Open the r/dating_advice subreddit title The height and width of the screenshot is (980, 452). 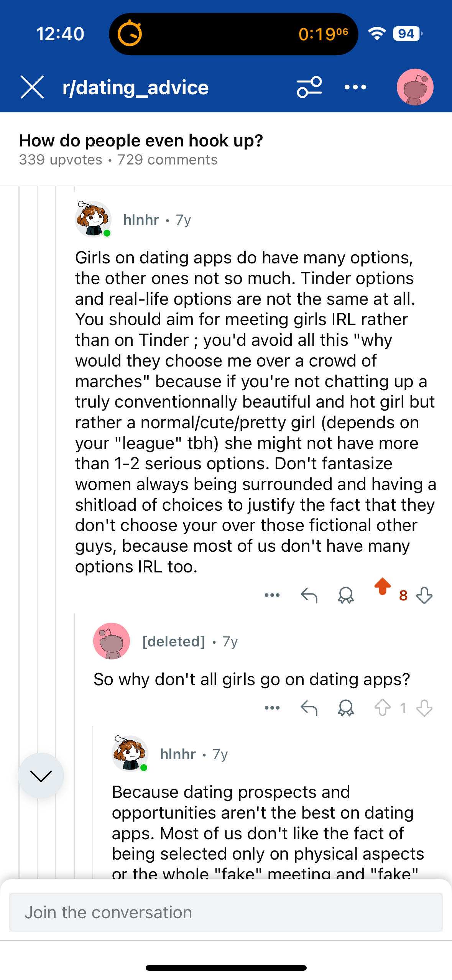point(136,87)
